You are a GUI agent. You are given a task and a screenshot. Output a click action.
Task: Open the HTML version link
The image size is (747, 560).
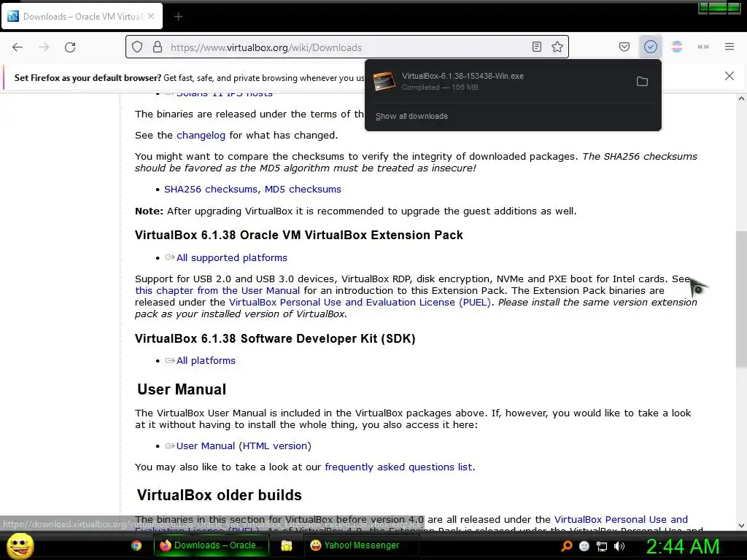click(x=275, y=446)
